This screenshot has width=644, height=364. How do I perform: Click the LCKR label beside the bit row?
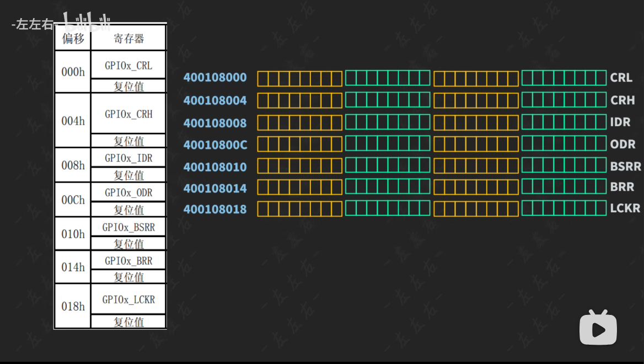point(625,208)
